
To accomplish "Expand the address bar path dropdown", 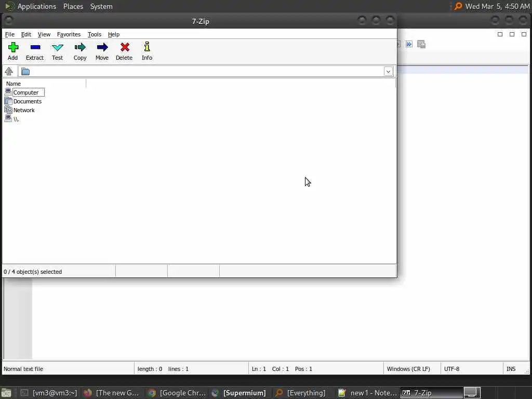I will tap(388, 72).
